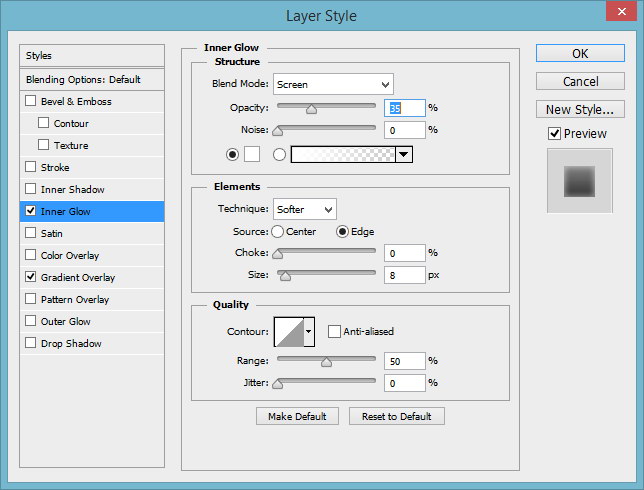Click the Size value field
644x490 pixels.
(x=405, y=275)
